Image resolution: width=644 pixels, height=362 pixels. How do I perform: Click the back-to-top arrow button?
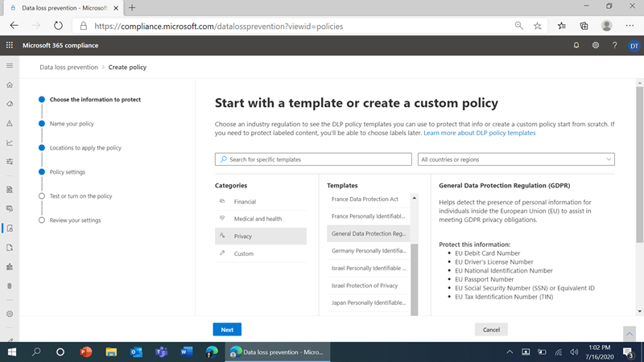tap(630, 334)
